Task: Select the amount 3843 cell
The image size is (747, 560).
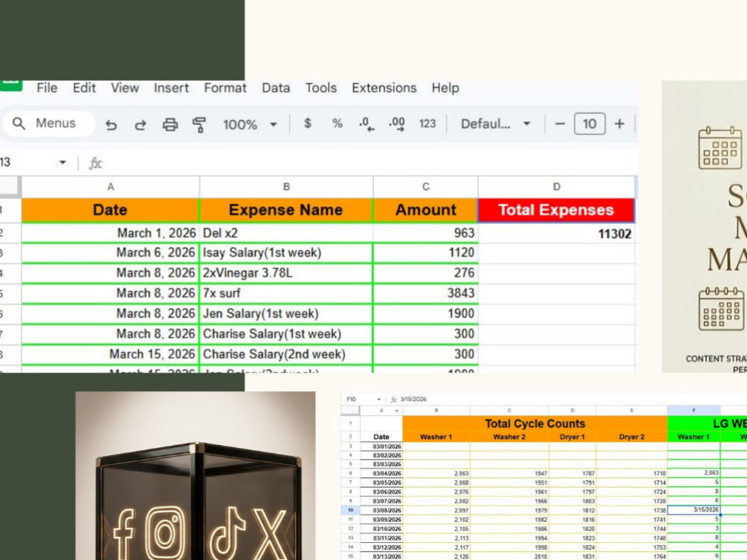Action: pyautogui.click(x=426, y=293)
